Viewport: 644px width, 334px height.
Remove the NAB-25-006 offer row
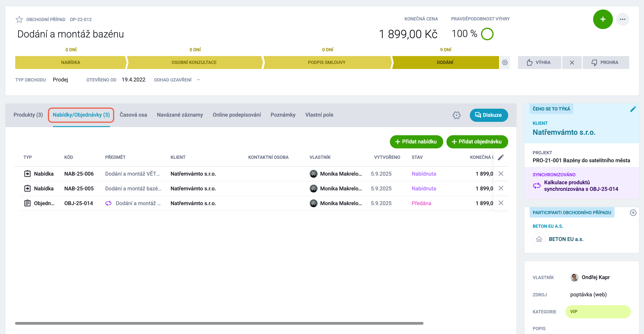(x=500, y=174)
